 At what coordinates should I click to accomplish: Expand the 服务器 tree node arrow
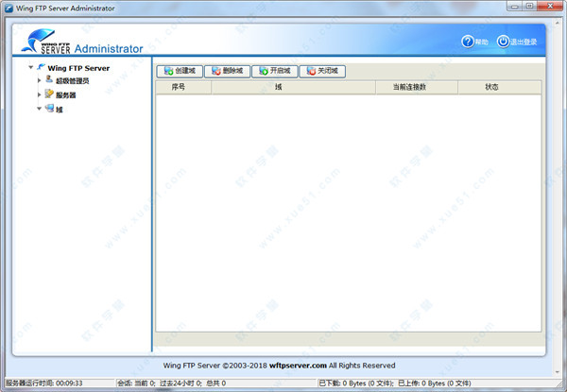point(39,94)
